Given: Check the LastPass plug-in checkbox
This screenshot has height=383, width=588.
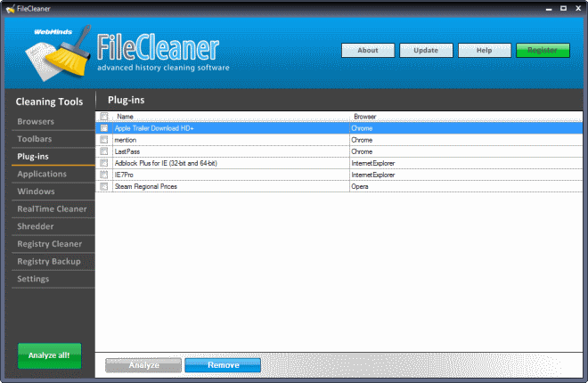Looking at the screenshot, I should point(104,151).
